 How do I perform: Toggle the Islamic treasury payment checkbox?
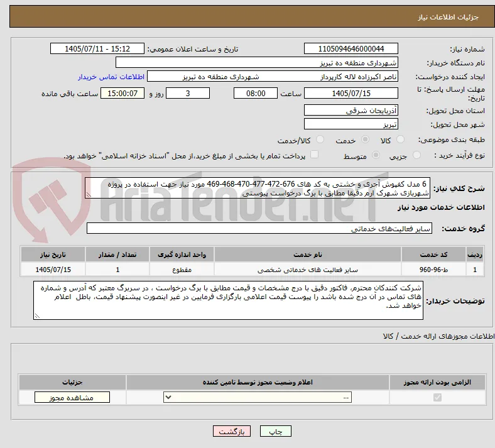315,155
